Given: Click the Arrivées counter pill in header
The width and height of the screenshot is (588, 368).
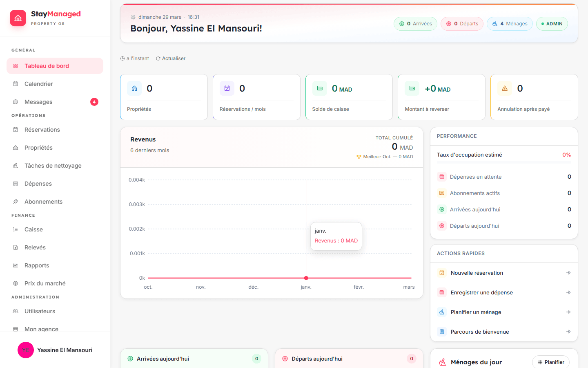Looking at the screenshot, I should (415, 24).
